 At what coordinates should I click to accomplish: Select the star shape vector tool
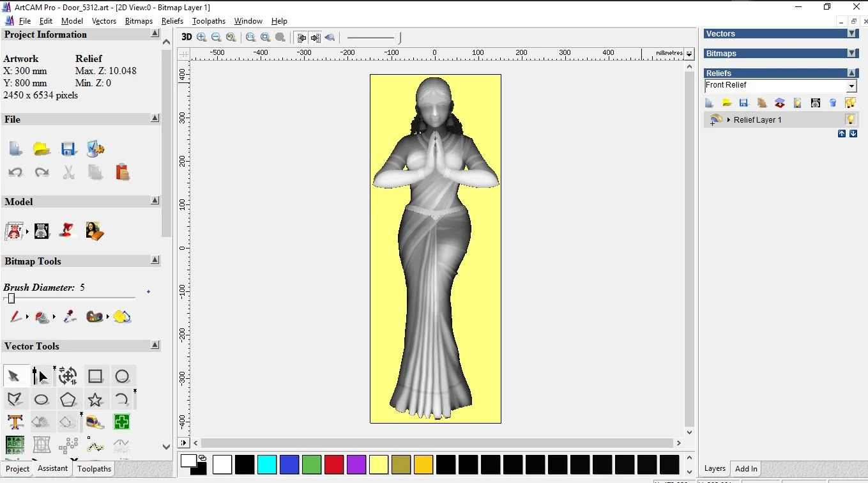point(95,400)
